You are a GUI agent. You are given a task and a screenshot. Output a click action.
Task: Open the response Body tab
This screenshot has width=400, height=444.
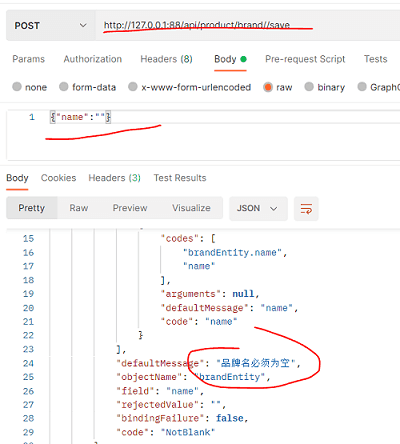pyautogui.click(x=17, y=178)
